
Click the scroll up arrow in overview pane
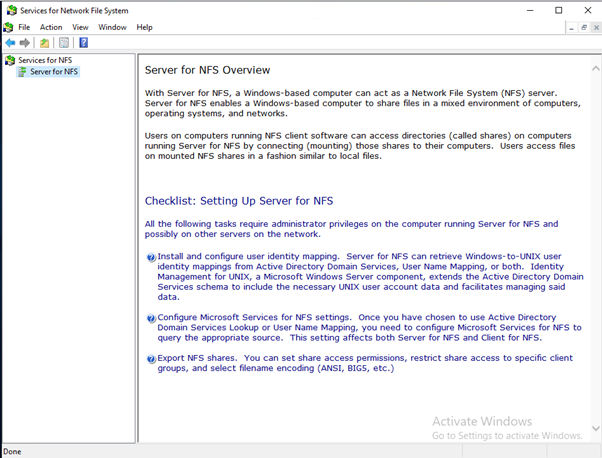pos(595,68)
